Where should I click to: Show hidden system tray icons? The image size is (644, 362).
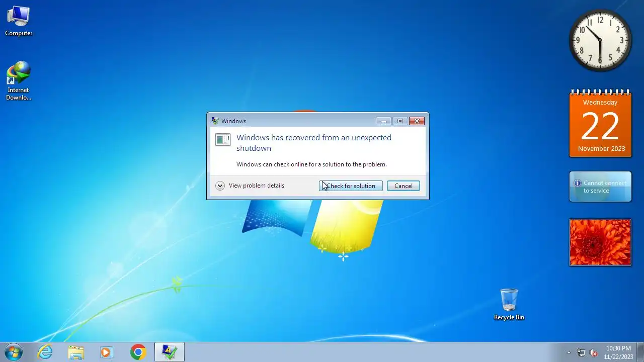point(569,352)
